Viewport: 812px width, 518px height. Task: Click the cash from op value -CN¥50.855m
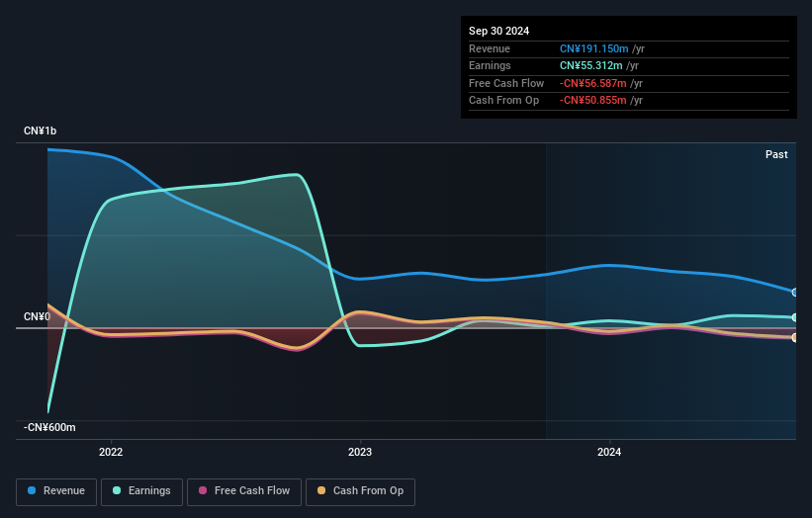click(x=593, y=101)
